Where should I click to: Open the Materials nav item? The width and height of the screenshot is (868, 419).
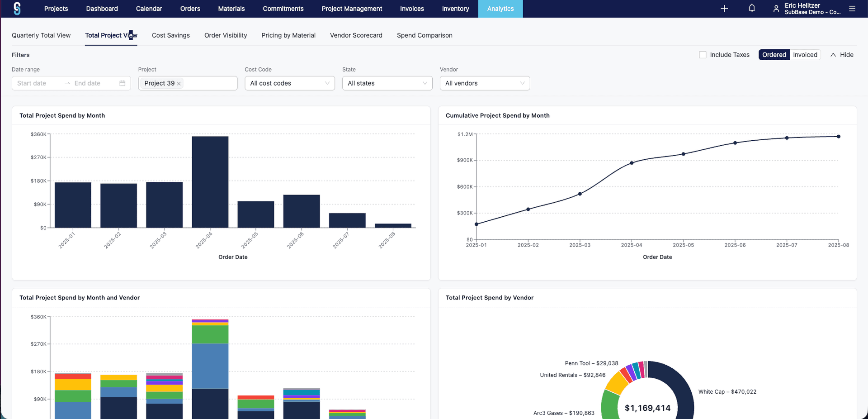pyautogui.click(x=231, y=9)
